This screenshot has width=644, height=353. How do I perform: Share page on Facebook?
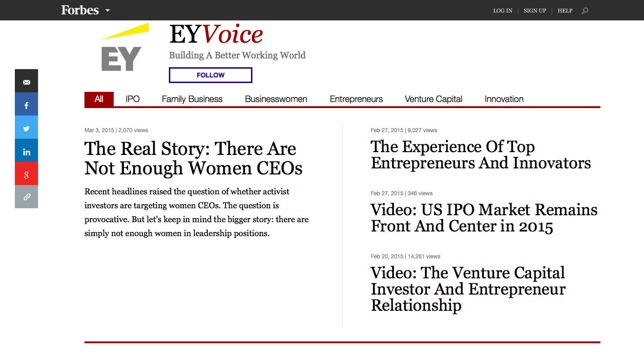point(26,104)
